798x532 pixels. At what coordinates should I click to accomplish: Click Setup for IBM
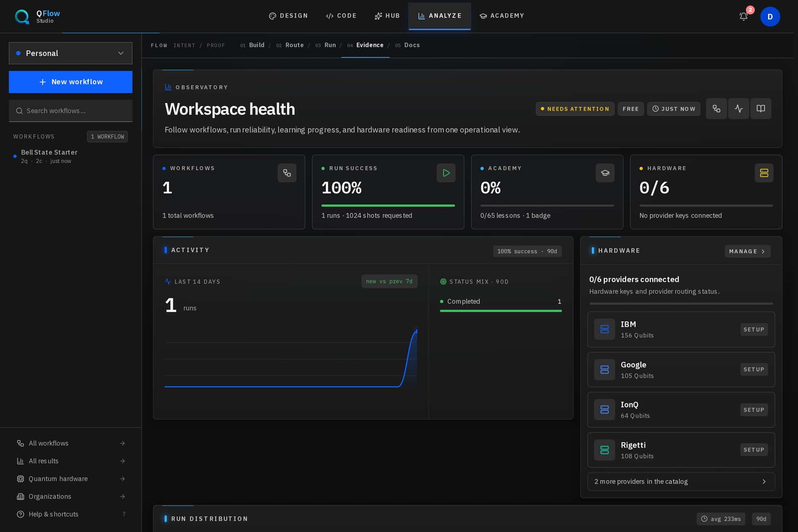[754, 329]
